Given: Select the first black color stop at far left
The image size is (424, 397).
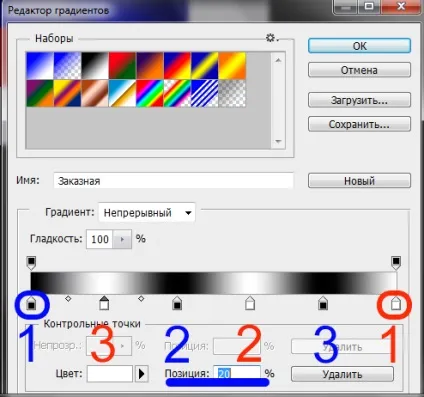Looking at the screenshot, I should pos(31,303).
